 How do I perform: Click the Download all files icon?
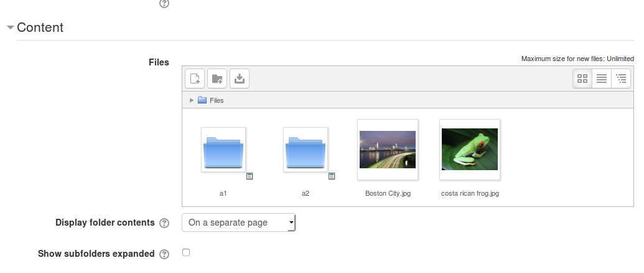(x=240, y=79)
